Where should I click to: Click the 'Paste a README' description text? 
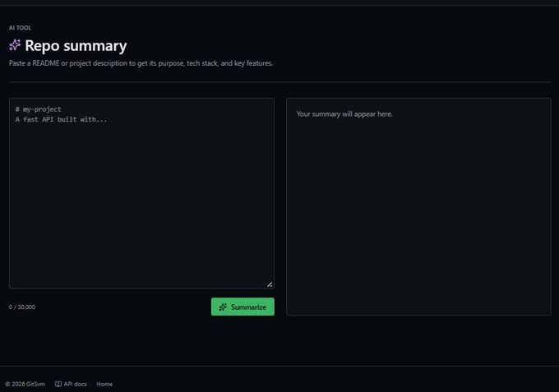coord(141,63)
